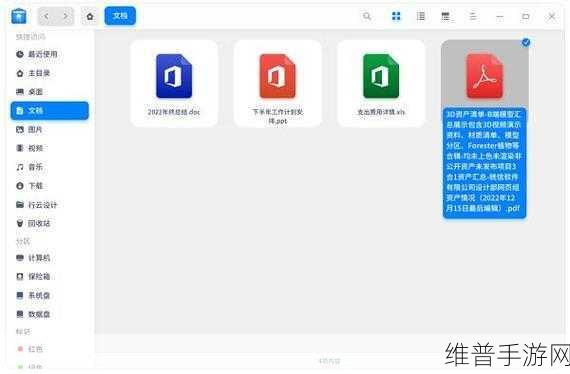Switch to icon grid view
This screenshot has height=374, width=570.
[396, 16]
